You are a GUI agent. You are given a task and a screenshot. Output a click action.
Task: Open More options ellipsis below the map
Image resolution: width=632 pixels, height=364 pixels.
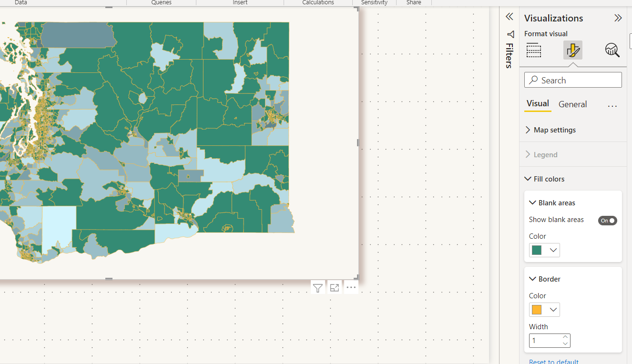pos(351,287)
